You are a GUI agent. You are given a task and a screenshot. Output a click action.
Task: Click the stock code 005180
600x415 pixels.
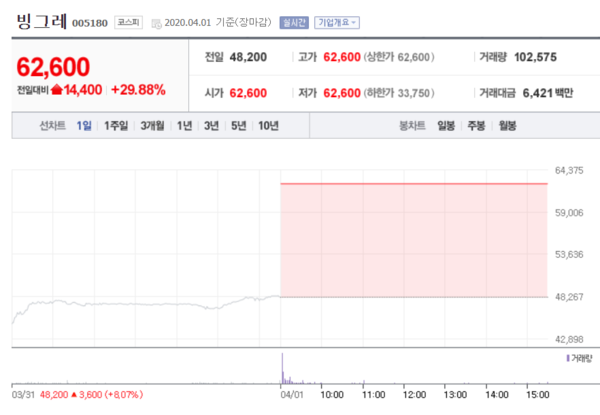[90, 23]
